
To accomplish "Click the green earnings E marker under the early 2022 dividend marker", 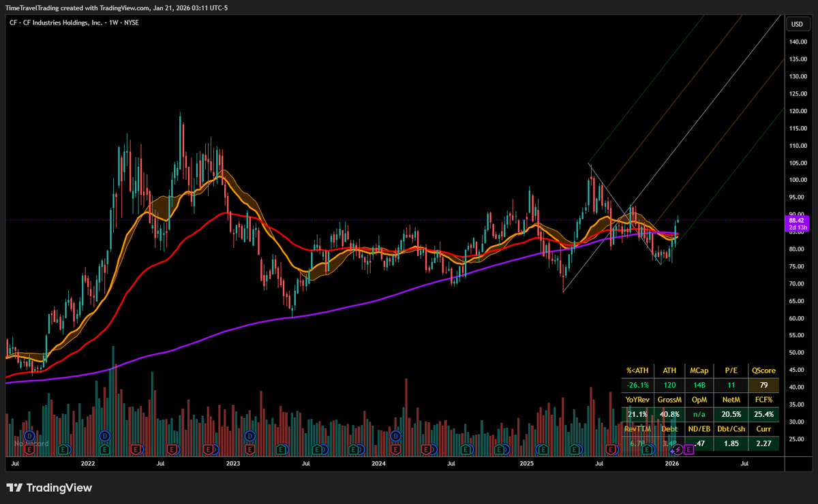I will 104,449.
